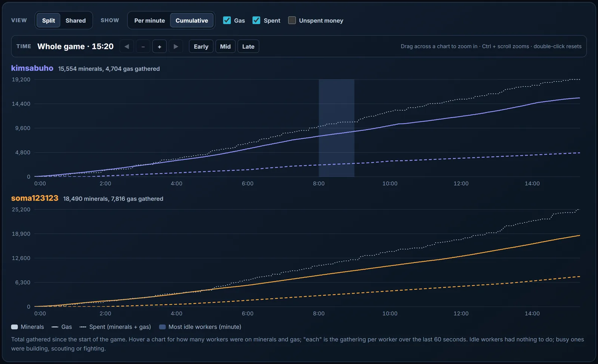Click the Most idle workers legend swatch
The height and width of the screenshot is (364, 598).
[x=162, y=327]
